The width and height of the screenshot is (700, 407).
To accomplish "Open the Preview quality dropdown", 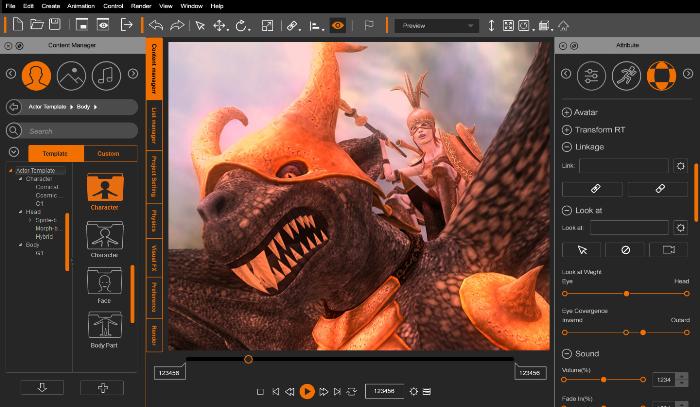I will [x=435, y=26].
